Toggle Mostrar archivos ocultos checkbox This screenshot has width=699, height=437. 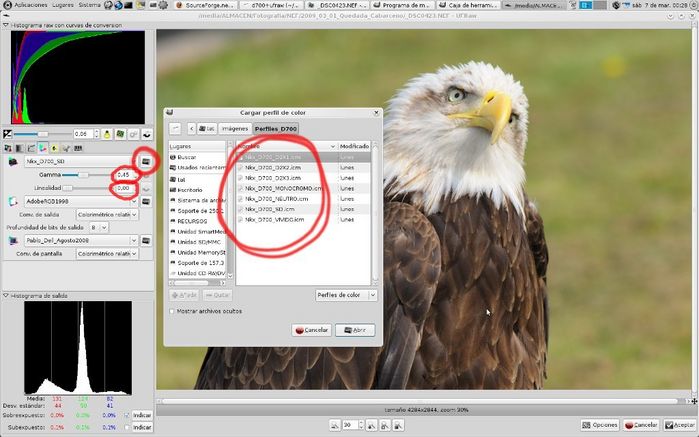[x=172, y=311]
